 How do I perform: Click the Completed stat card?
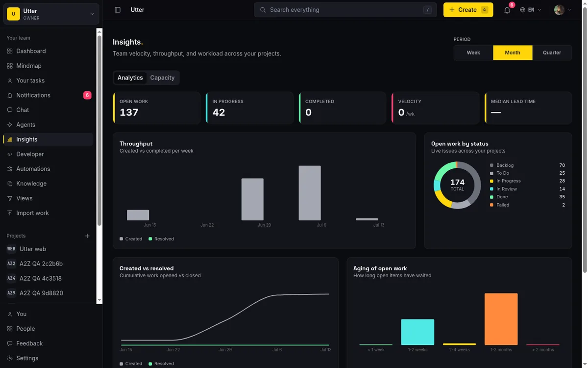point(343,108)
